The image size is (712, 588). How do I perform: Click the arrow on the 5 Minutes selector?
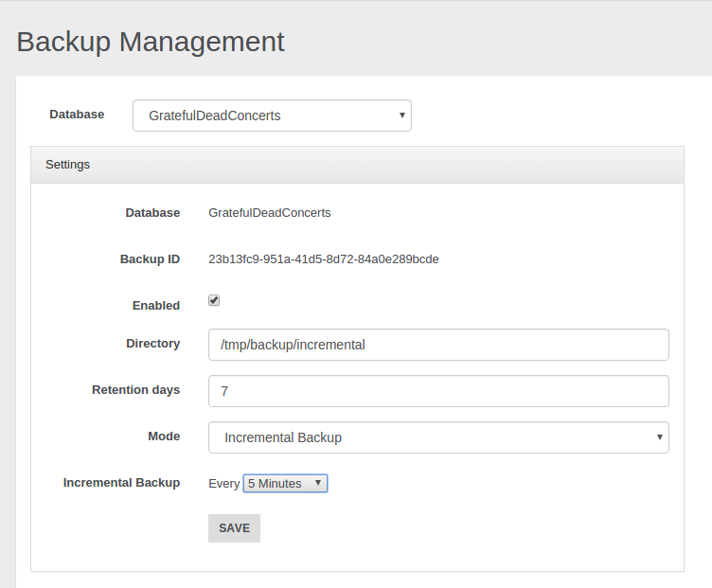(x=318, y=483)
